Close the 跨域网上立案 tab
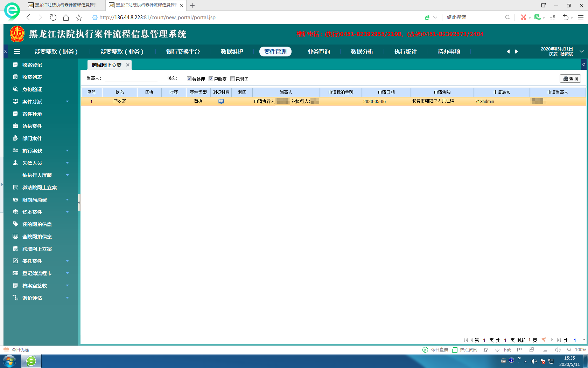588x368 pixels. pos(128,65)
